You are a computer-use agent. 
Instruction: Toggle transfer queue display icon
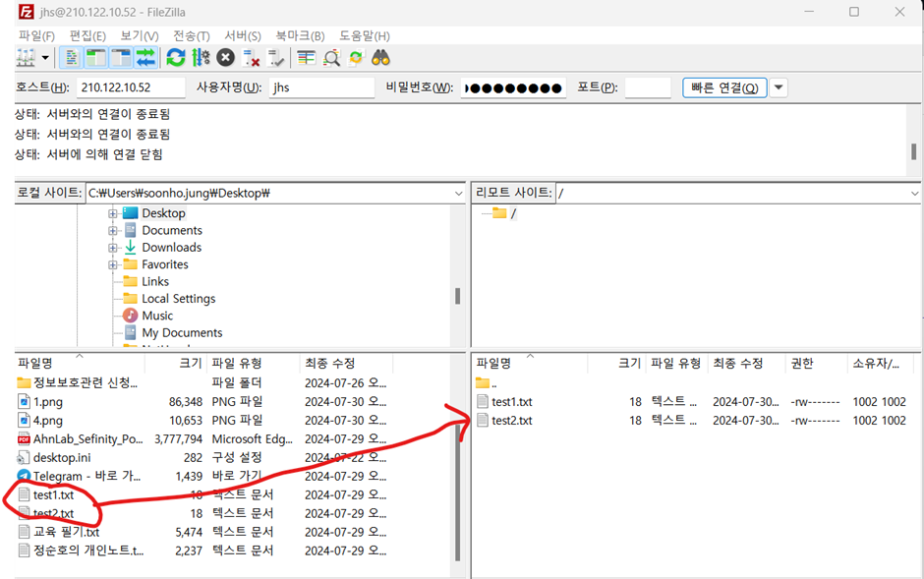point(145,58)
